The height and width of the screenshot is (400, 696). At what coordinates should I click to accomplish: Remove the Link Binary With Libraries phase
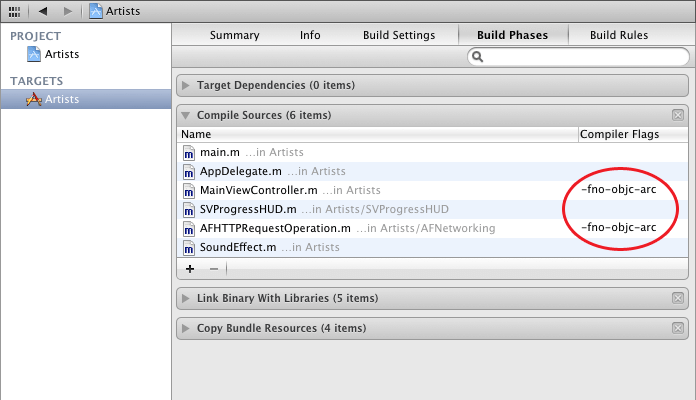678,298
